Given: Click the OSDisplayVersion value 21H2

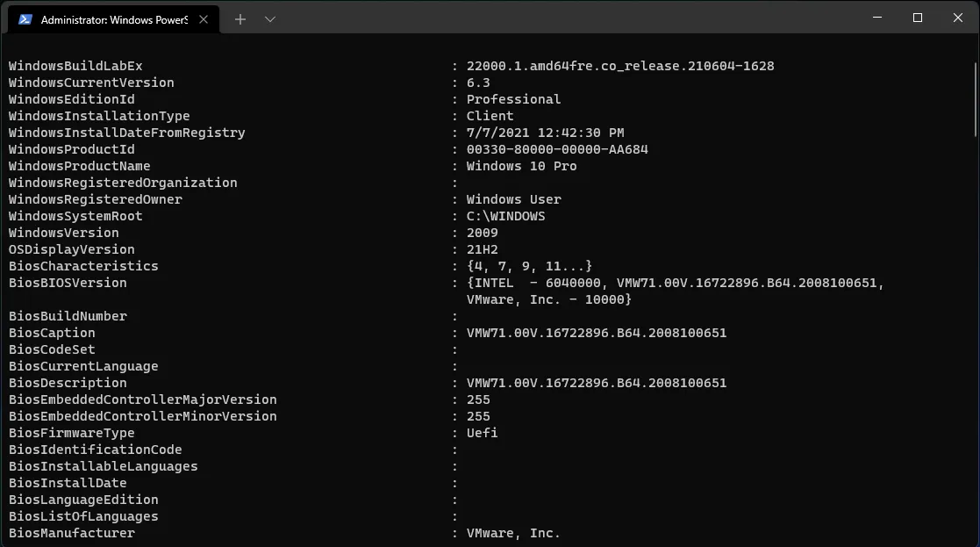Looking at the screenshot, I should pos(482,249).
